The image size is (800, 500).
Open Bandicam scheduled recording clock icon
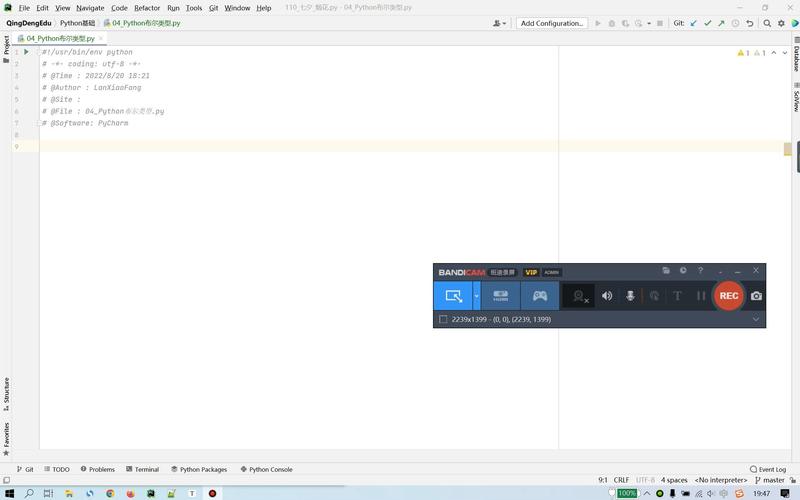pos(683,270)
